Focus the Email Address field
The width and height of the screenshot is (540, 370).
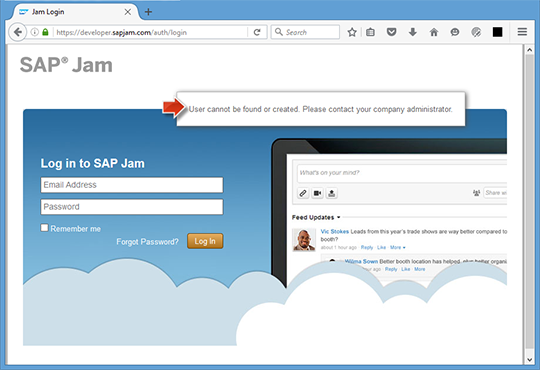pyautogui.click(x=132, y=185)
